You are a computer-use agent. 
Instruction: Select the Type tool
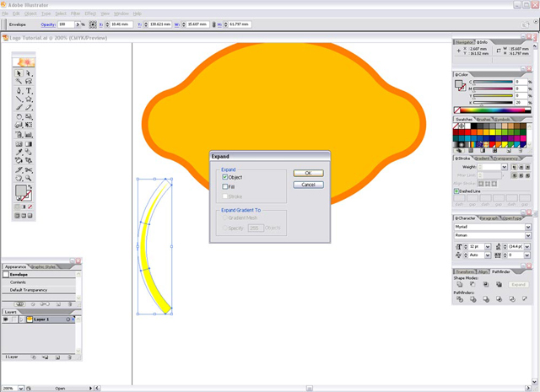click(x=29, y=91)
